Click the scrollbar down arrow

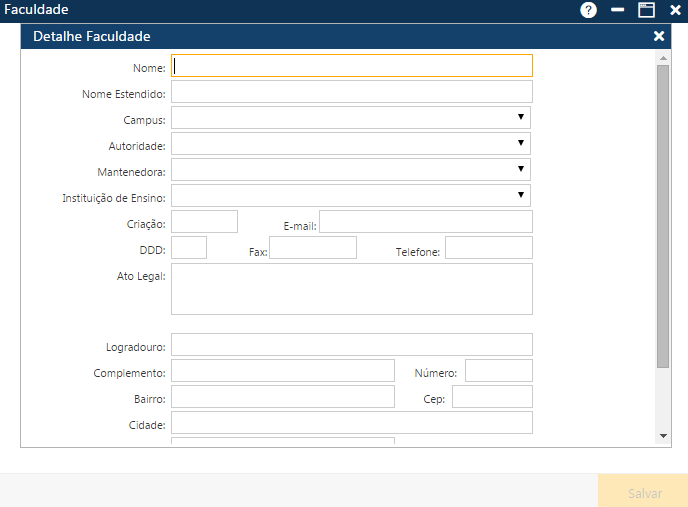click(x=663, y=436)
